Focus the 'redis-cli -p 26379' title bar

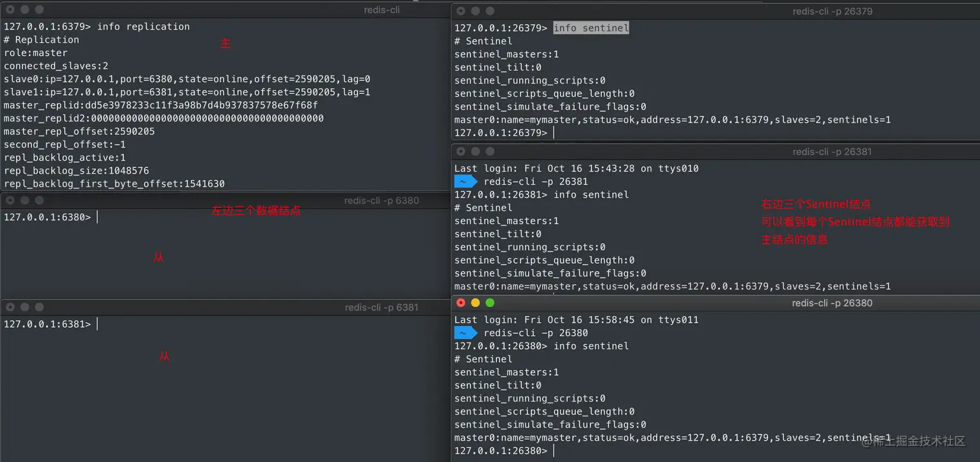coord(716,11)
